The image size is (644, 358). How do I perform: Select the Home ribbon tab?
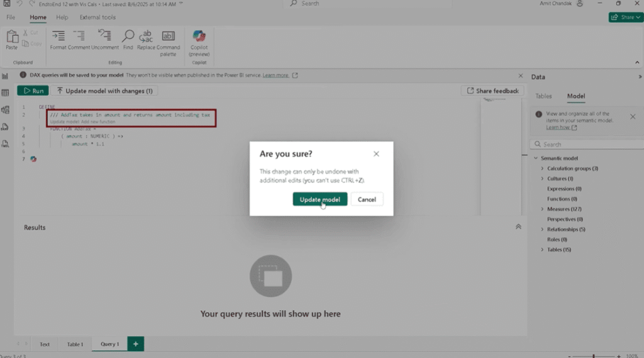38,17
